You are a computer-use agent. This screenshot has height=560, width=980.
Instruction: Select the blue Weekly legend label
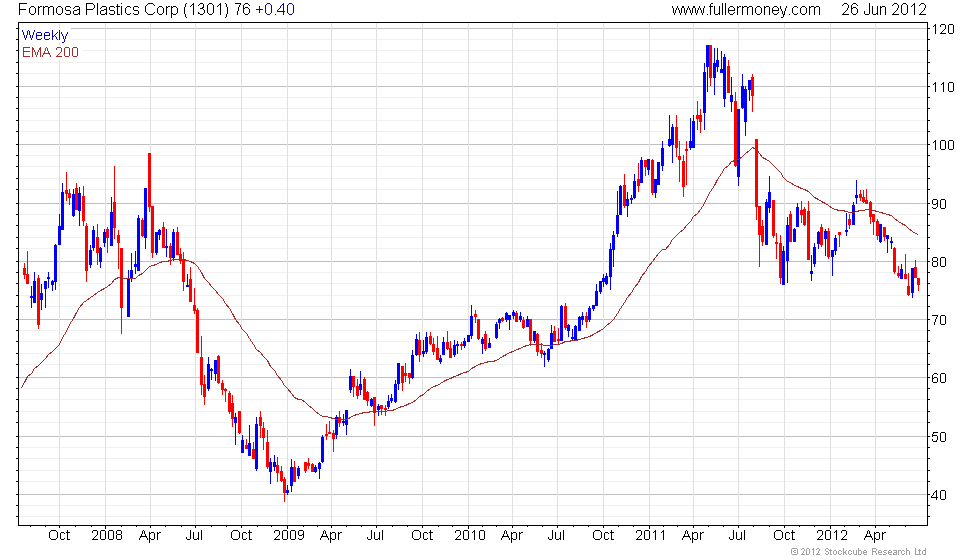click(x=44, y=36)
